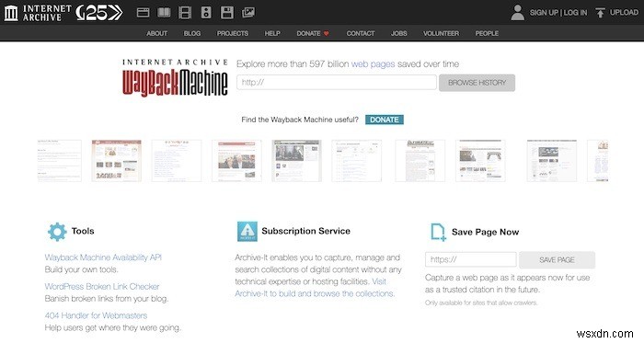This screenshot has height=343, width=644.
Task: Click 'Banish broken links from your blog.' text
Action: coord(107,298)
